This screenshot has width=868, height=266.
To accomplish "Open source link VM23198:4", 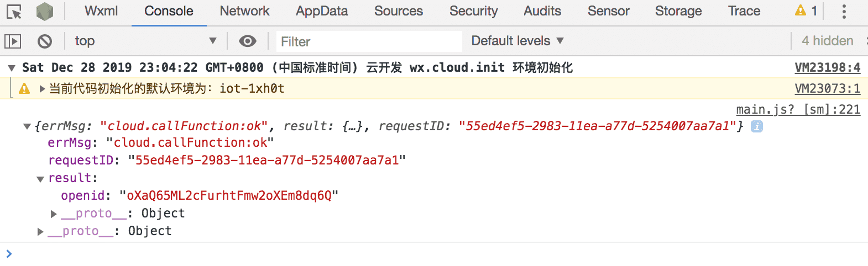I will click(x=827, y=68).
